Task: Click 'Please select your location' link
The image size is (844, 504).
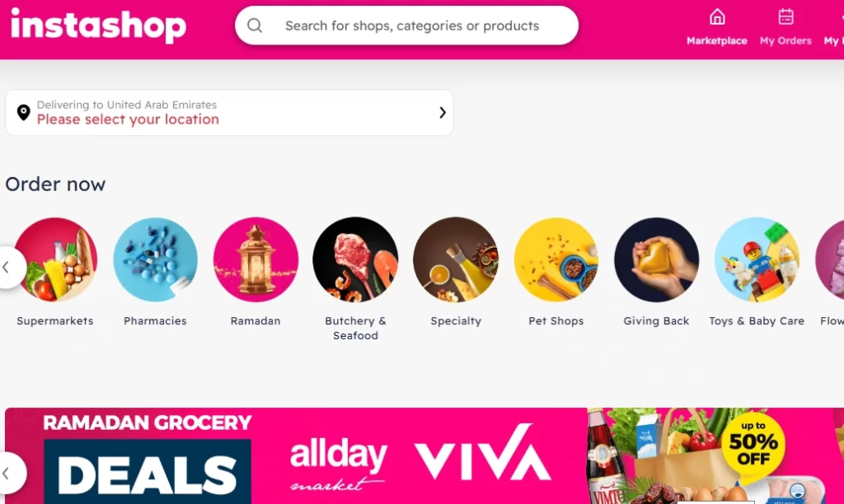Action: (128, 119)
